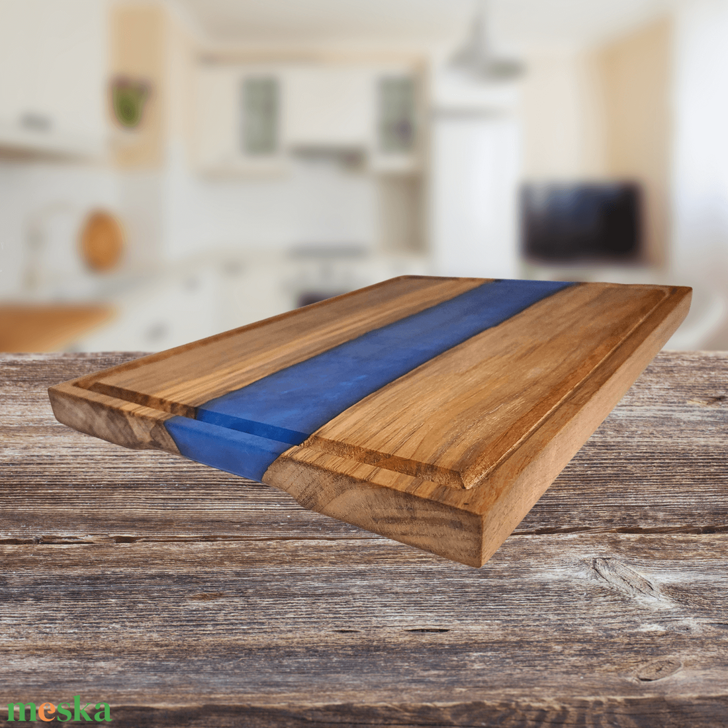Viewport: 728px width, 728px height.
Task: Click the blurred white refrigerator in the background
Action: (473, 192)
